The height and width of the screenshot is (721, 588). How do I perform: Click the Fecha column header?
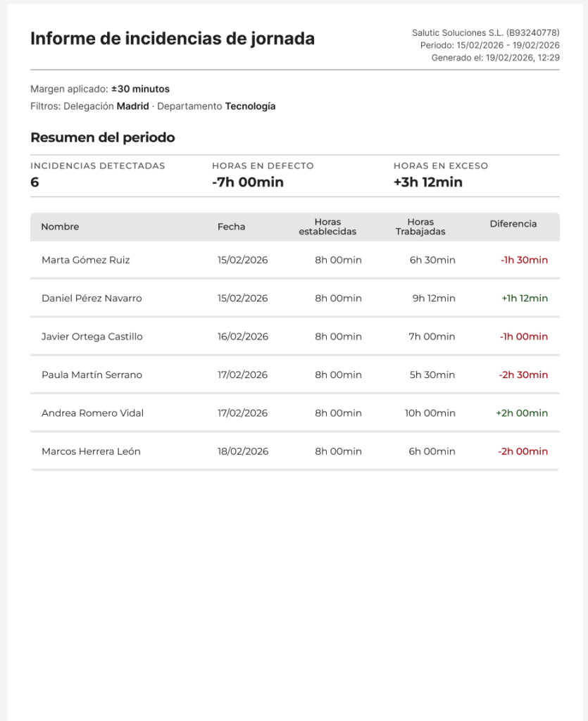[231, 227]
